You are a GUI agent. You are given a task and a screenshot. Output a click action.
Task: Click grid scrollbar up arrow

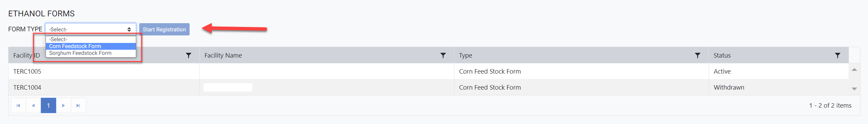pos(854,69)
